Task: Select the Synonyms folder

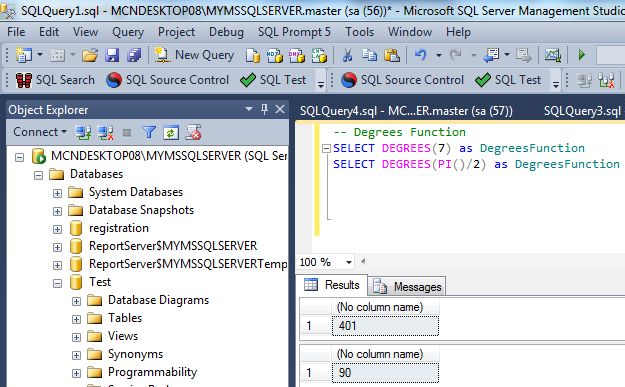Action: pyautogui.click(x=136, y=354)
